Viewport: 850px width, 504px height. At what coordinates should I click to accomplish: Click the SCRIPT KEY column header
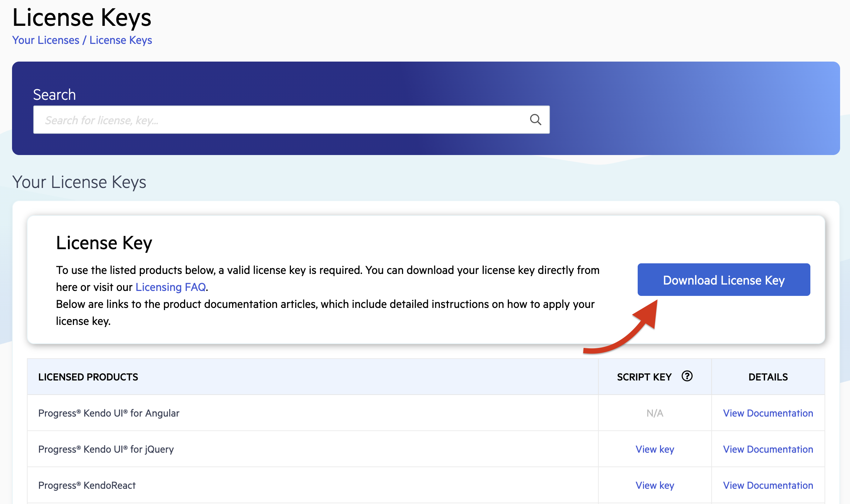644,377
